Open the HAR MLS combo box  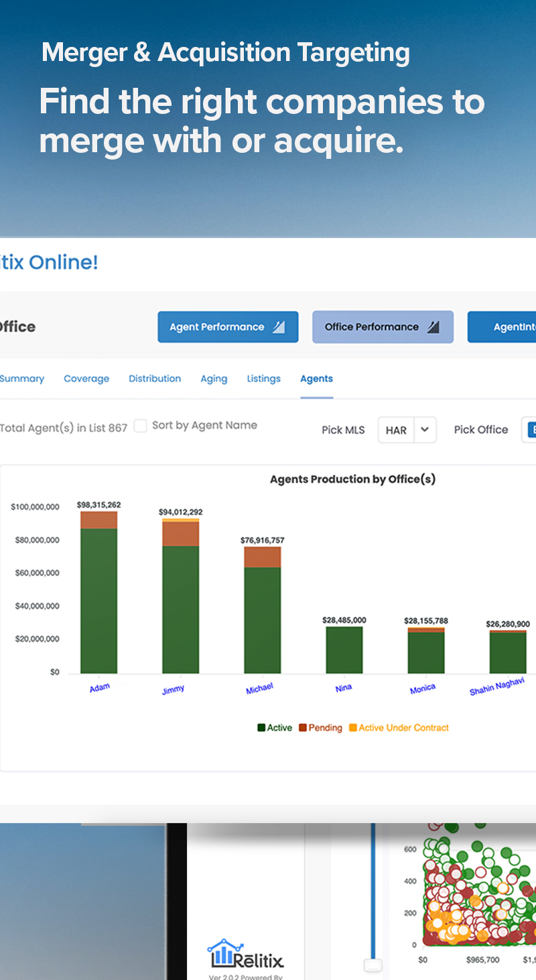click(397, 430)
